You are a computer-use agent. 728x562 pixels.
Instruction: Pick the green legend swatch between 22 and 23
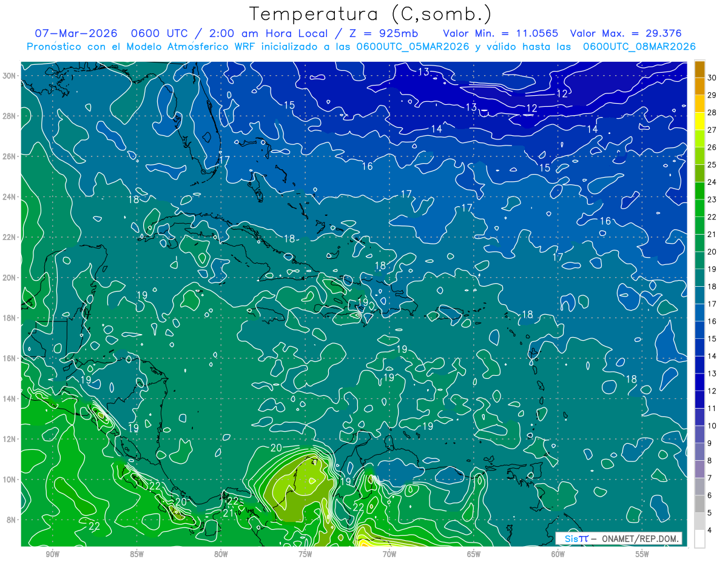(699, 209)
